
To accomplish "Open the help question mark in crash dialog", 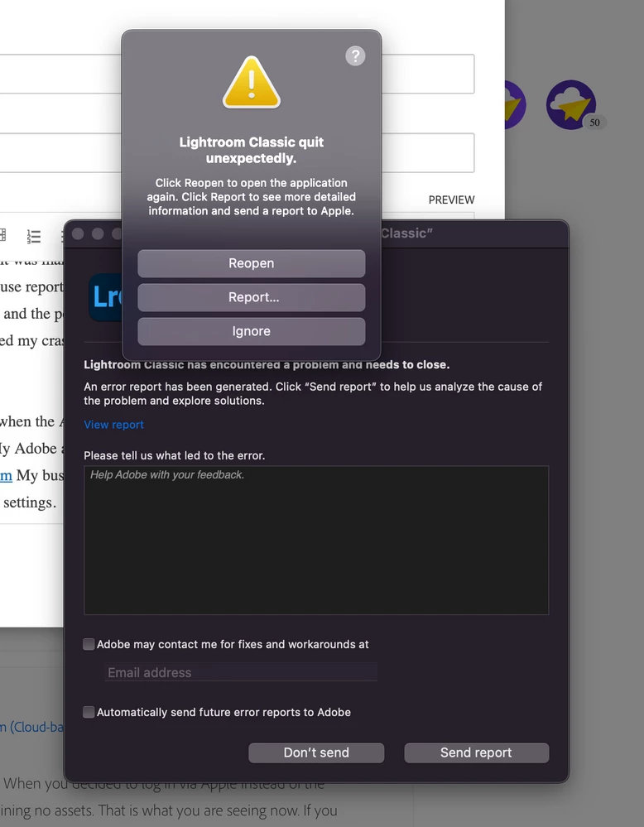I will 355,56.
